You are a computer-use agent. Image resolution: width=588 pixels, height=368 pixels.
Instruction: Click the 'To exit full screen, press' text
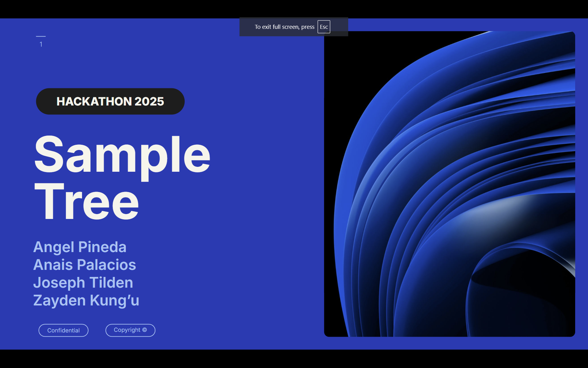tap(284, 27)
